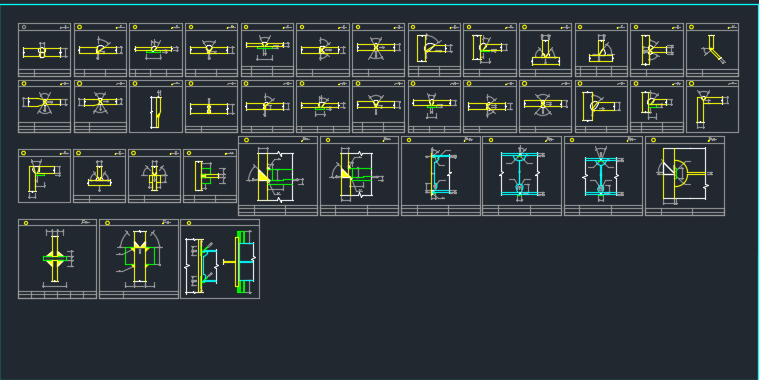Select the bottom-row cruciform joint with green plate

(x=58, y=259)
